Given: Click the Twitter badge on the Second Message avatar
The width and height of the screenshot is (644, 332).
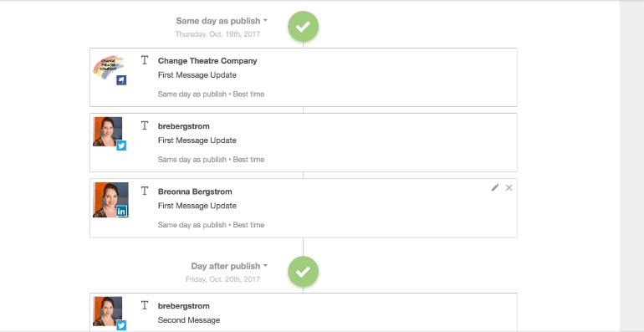Looking at the screenshot, I should click(x=121, y=325).
